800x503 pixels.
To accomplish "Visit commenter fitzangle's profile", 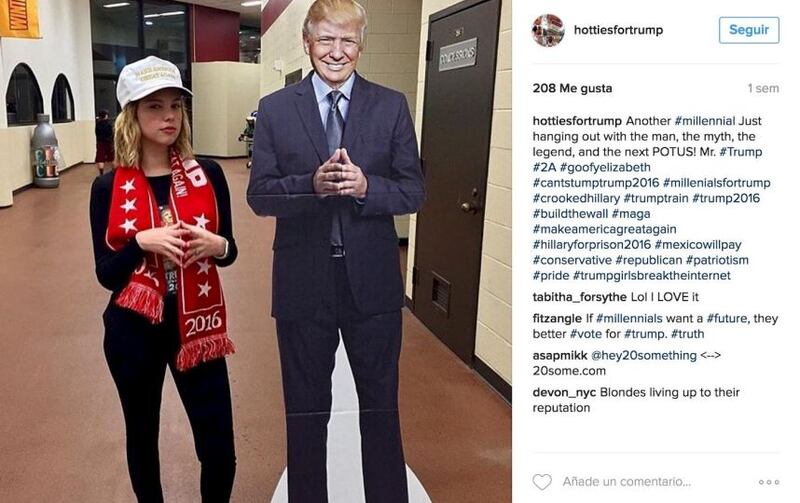I will (557, 318).
